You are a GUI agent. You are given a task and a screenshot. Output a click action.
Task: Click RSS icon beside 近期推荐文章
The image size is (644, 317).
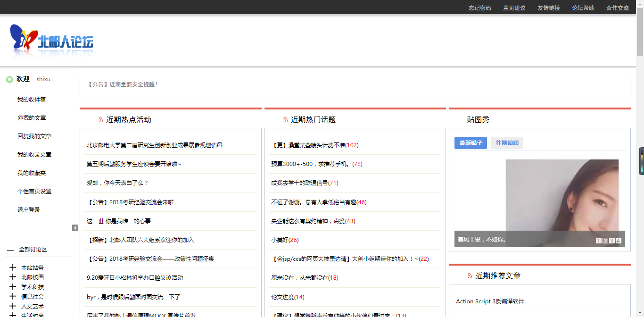(470, 275)
